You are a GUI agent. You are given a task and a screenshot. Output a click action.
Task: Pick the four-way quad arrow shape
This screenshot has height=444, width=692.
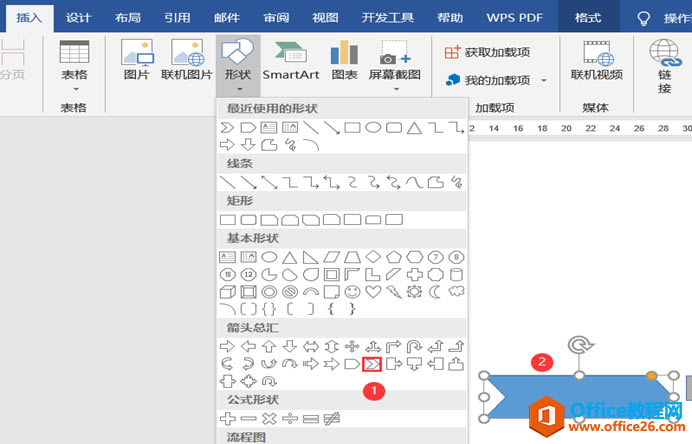(352, 346)
